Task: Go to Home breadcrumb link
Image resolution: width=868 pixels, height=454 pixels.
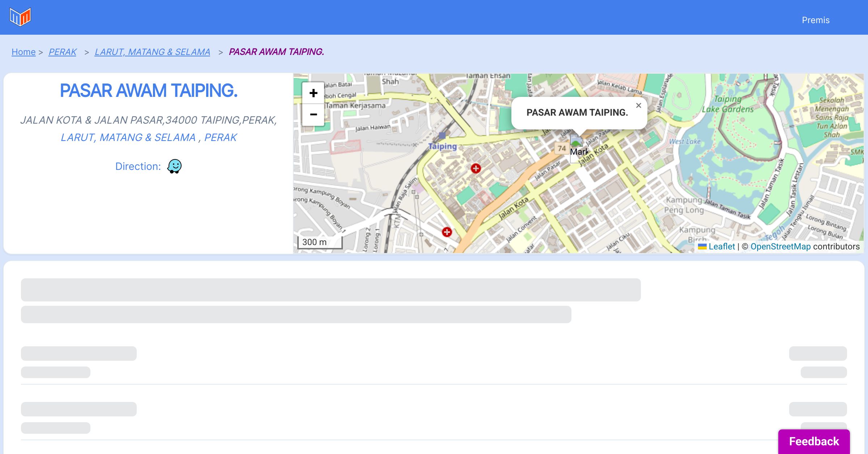Action: coord(24,52)
